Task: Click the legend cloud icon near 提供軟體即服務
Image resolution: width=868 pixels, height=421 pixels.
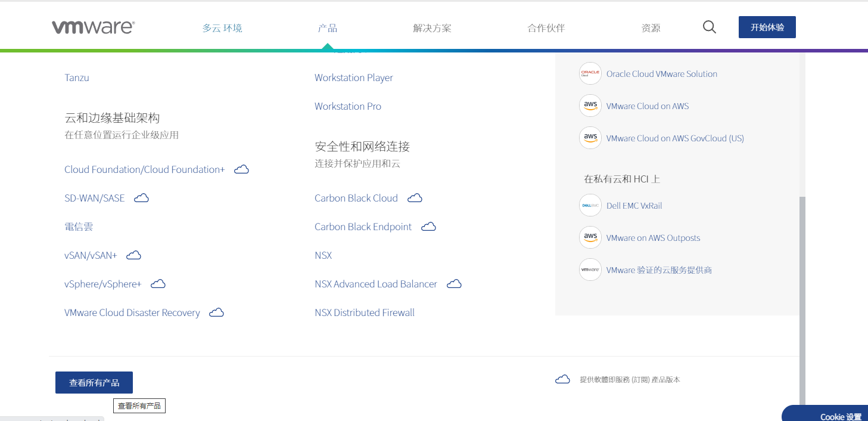Action: tap(562, 379)
